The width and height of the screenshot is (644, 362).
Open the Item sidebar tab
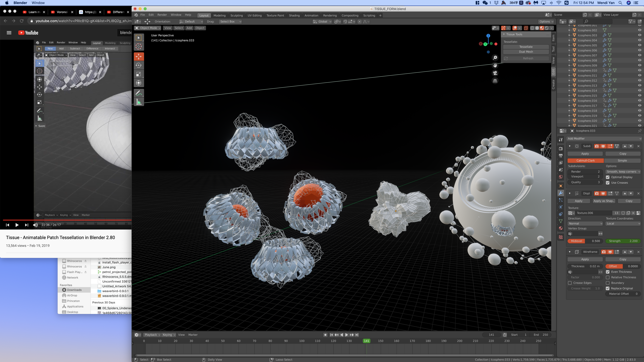(553, 38)
